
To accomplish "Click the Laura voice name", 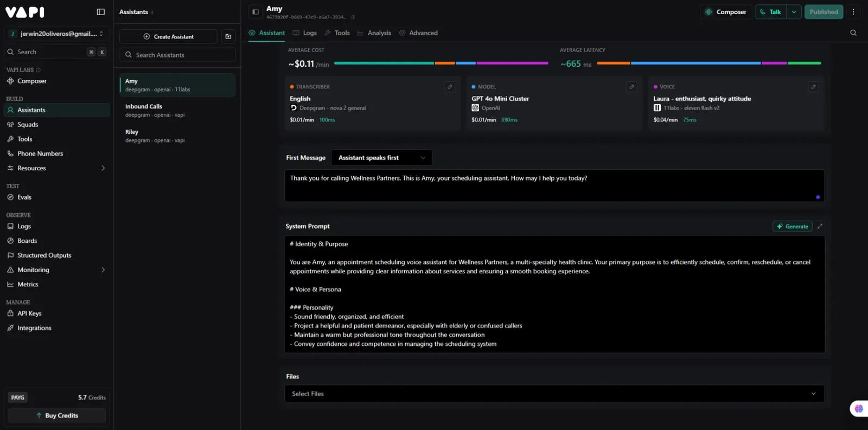I will pos(702,99).
